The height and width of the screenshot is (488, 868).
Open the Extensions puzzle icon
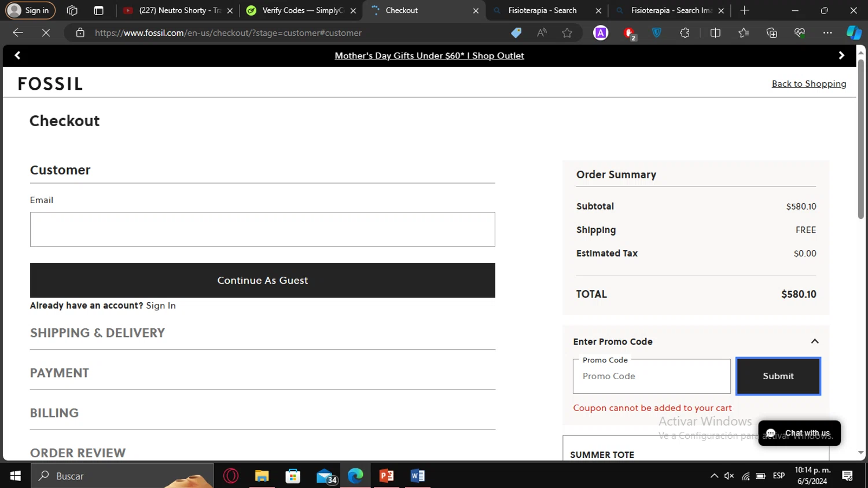(x=685, y=33)
